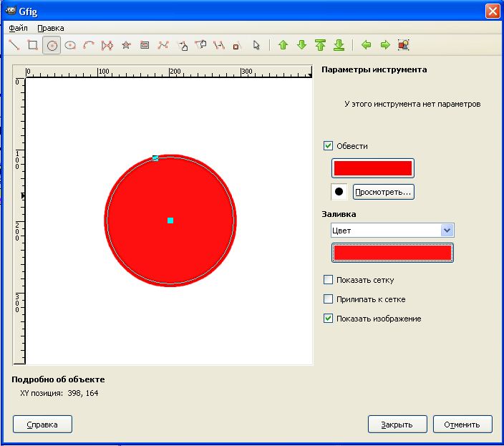This screenshot has width=504, height=446.
Task: Select the Rectangle tool
Action: [32, 45]
